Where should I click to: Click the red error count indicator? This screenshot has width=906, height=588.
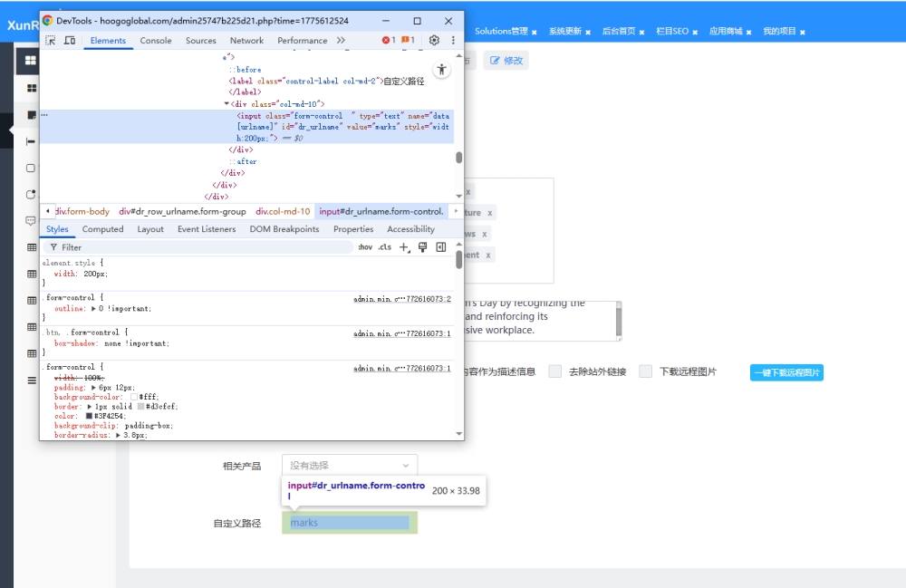389,41
